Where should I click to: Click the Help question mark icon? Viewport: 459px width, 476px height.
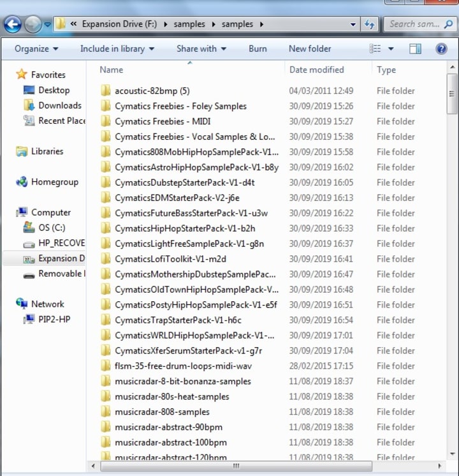[x=441, y=48]
